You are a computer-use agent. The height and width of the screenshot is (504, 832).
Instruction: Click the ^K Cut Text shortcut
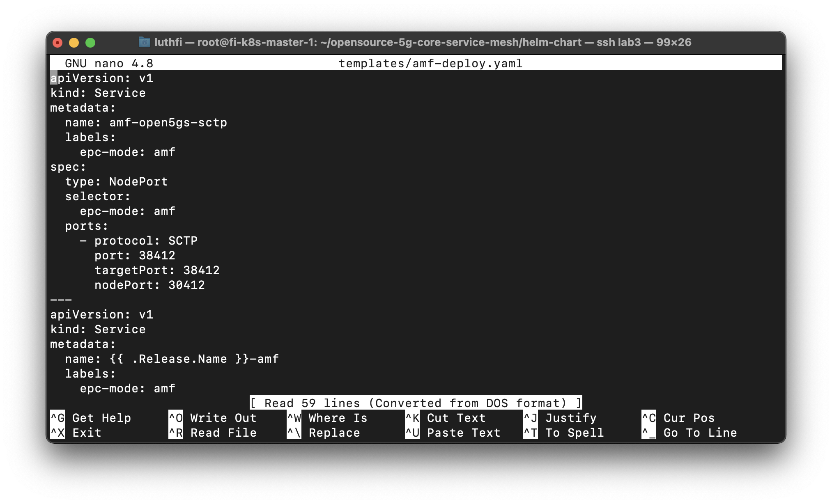click(446, 418)
